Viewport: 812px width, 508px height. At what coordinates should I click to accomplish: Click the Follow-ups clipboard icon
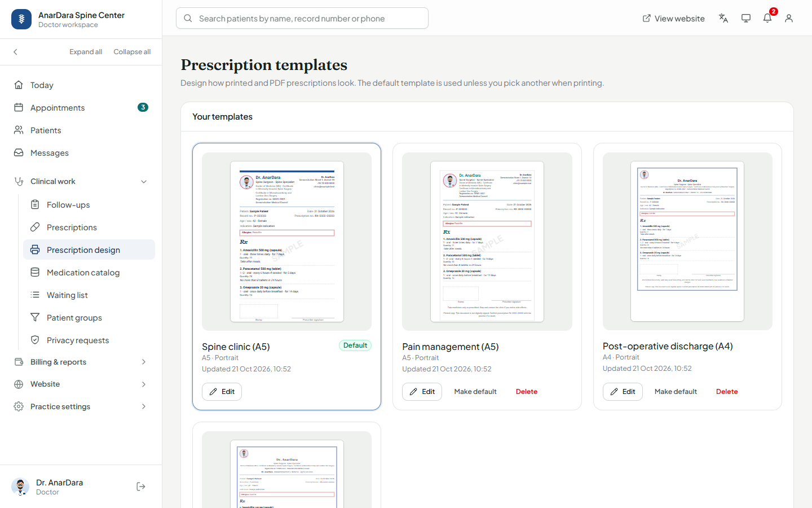click(x=35, y=205)
